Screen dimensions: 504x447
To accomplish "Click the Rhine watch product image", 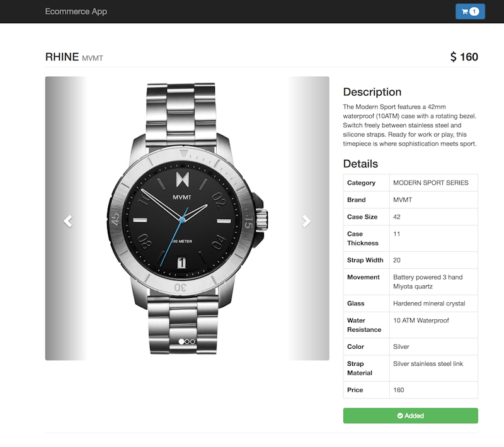I will pos(187,218).
